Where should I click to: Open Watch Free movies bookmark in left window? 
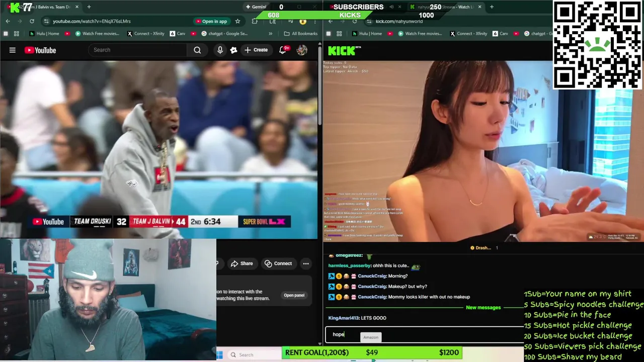click(x=97, y=34)
